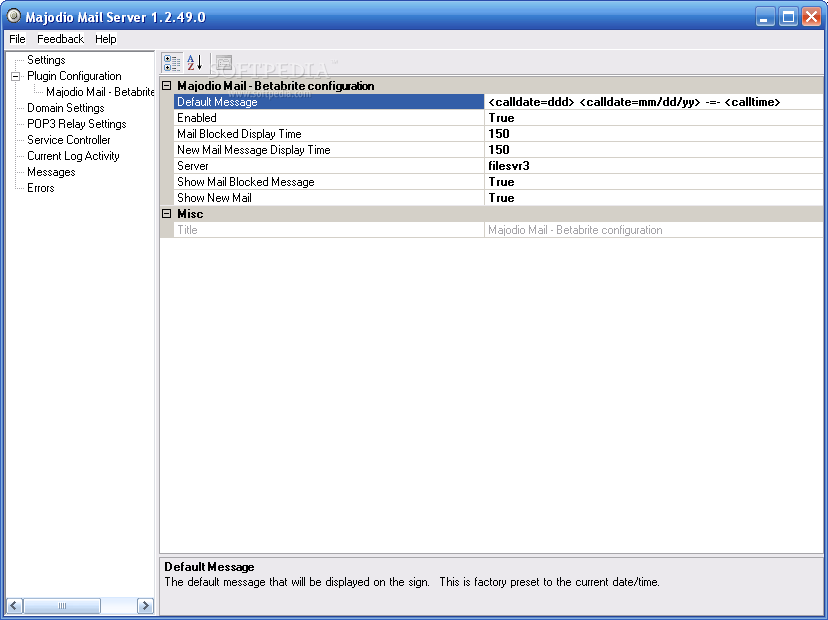Minimize the Majodio Mail Server window
The width and height of the screenshot is (828, 620).
click(764, 17)
